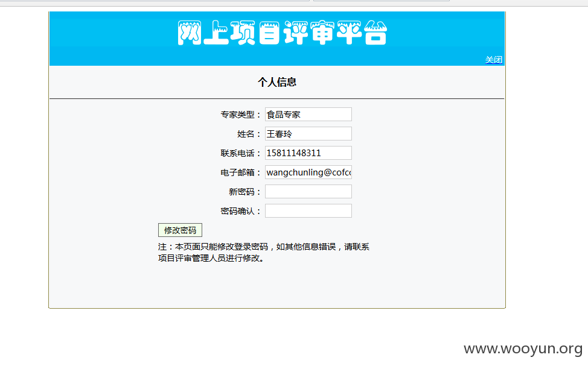Click the 个人信息 heading text
This screenshot has height=366, width=588.
[x=276, y=82]
